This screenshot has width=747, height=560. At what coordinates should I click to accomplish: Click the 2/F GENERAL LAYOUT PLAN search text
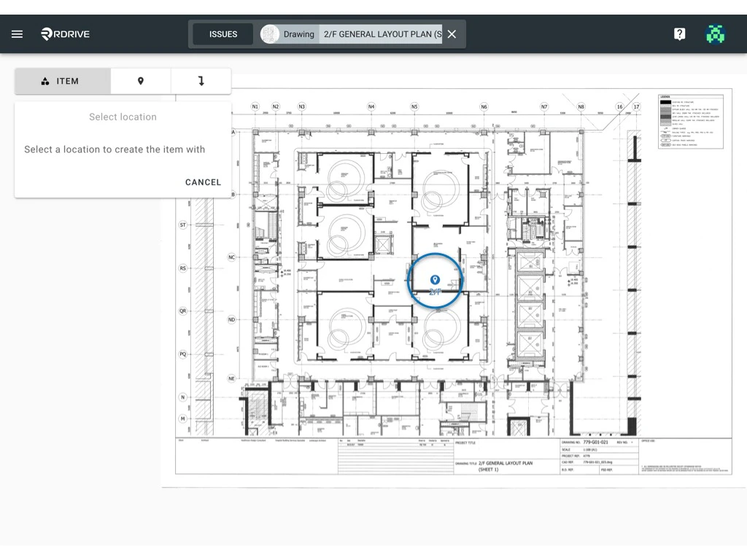point(382,34)
